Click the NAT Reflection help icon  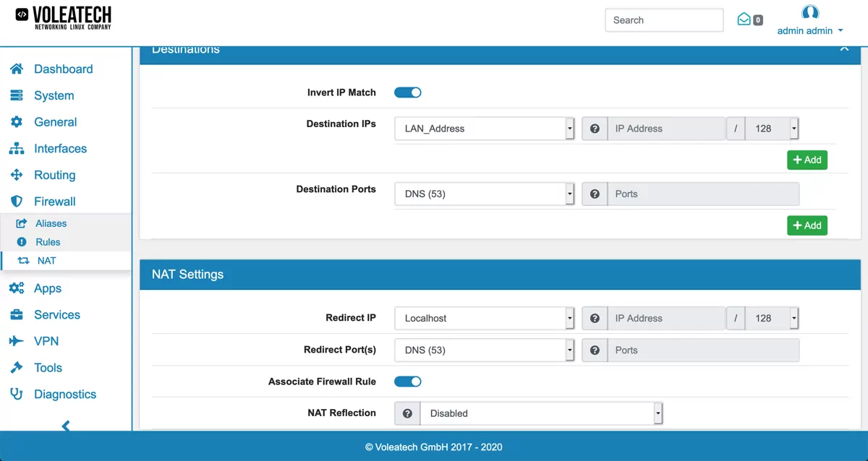click(408, 413)
